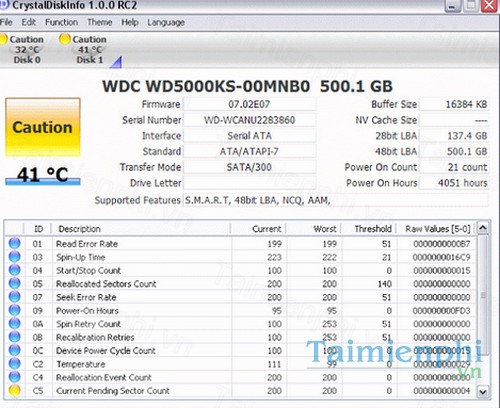
Task: Open the Function menu
Action: pos(62,22)
